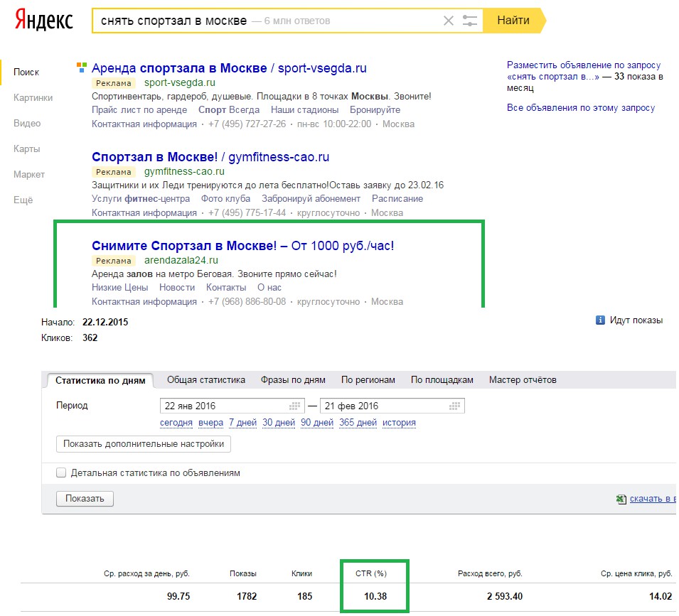679x616 pixels.
Task: Open Видео in the left sidebar
Action: 27,124
